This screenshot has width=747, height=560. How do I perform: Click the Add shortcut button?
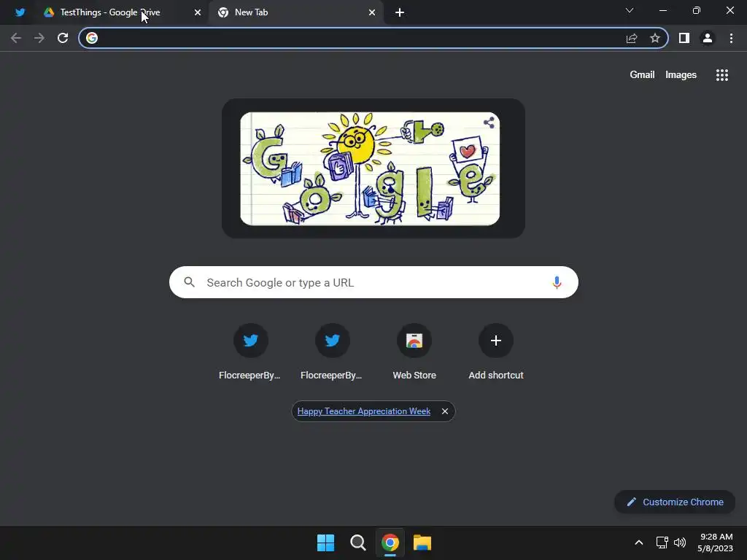pos(496,351)
